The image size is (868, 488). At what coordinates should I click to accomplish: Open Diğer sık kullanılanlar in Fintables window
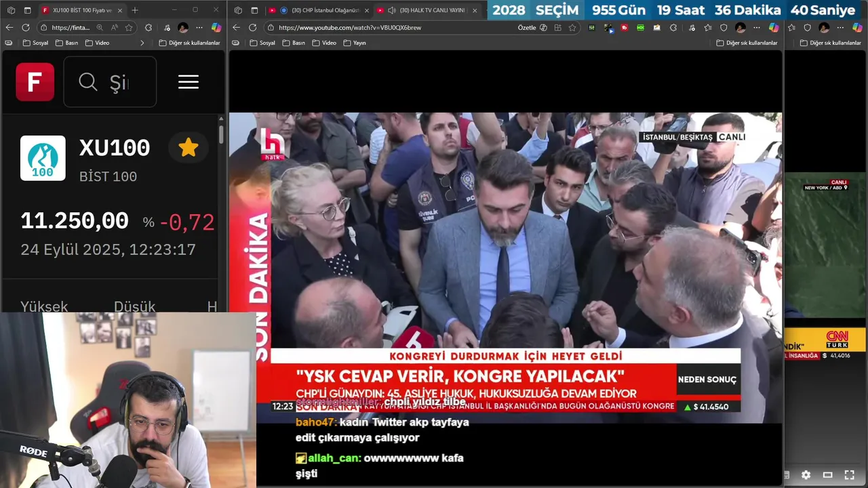(189, 43)
